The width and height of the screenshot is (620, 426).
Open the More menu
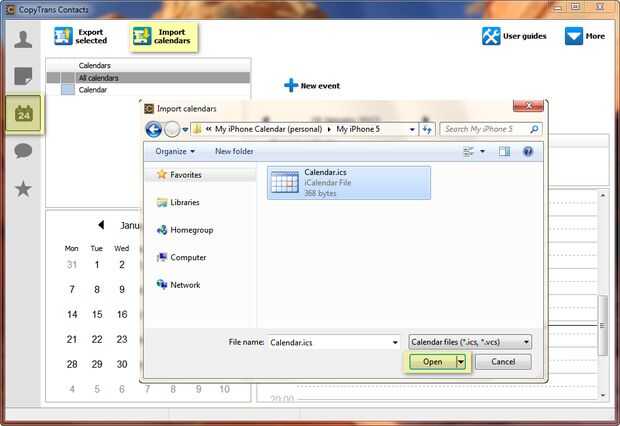pyautogui.click(x=585, y=36)
